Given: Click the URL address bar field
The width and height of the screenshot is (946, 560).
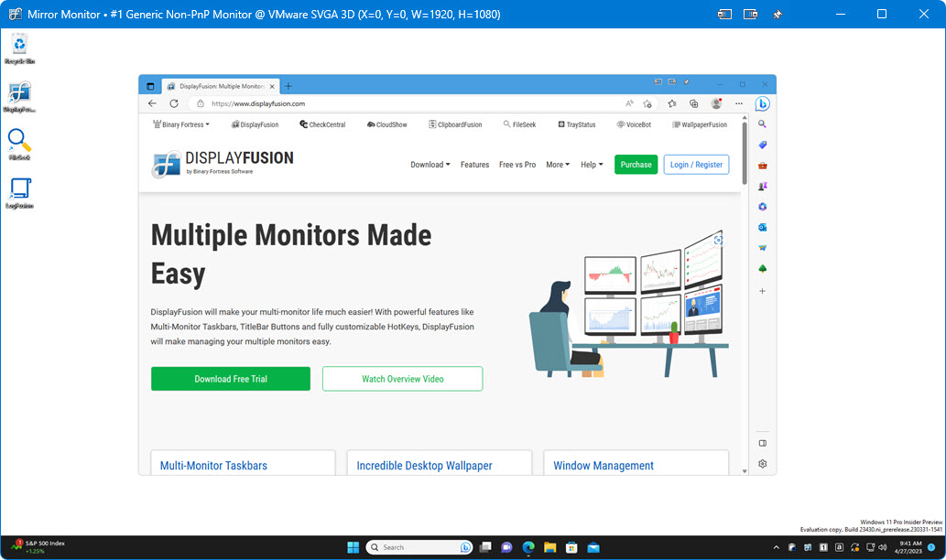Looking at the screenshot, I should tap(403, 103).
